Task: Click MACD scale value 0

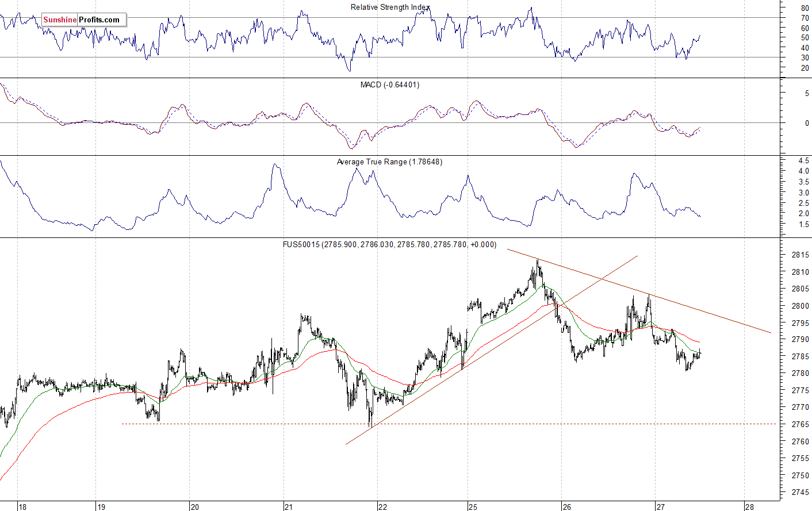Action: 807,123
